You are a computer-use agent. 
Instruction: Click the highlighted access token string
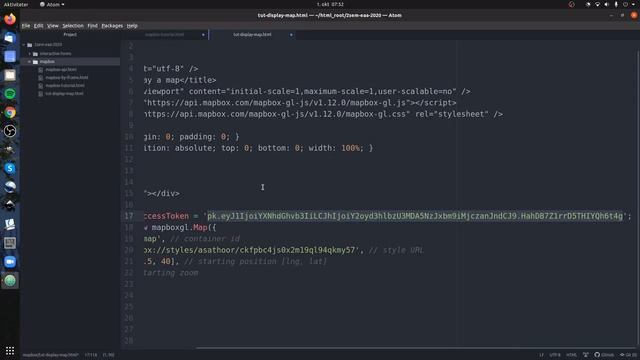pyautogui.click(x=415, y=216)
